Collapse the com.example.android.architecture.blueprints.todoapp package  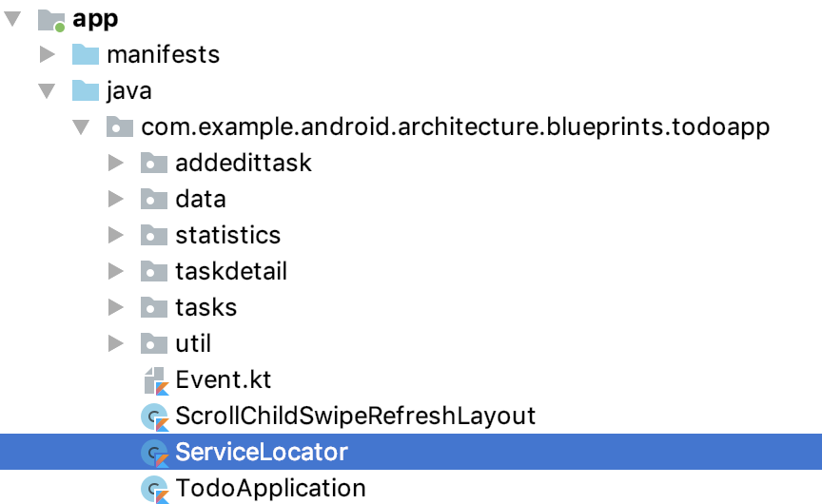coord(81,127)
